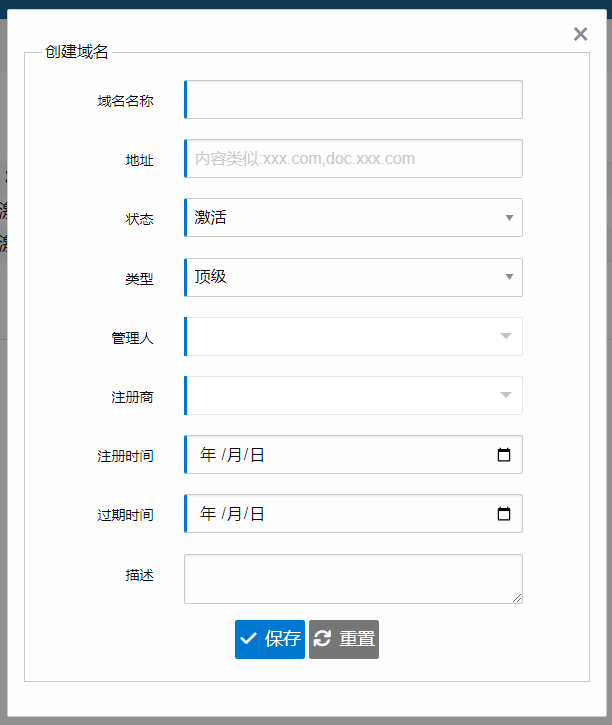612x725 pixels.
Task: Open calendar picker icon for 过期时间
Action: pyautogui.click(x=504, y=514)
